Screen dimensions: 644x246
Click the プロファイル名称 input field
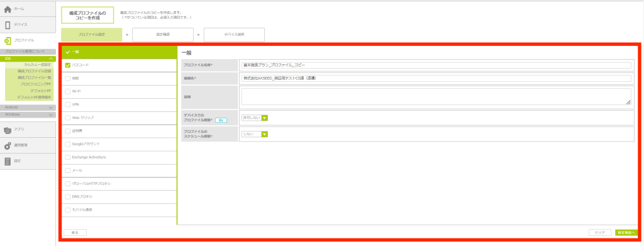point(436,65)
